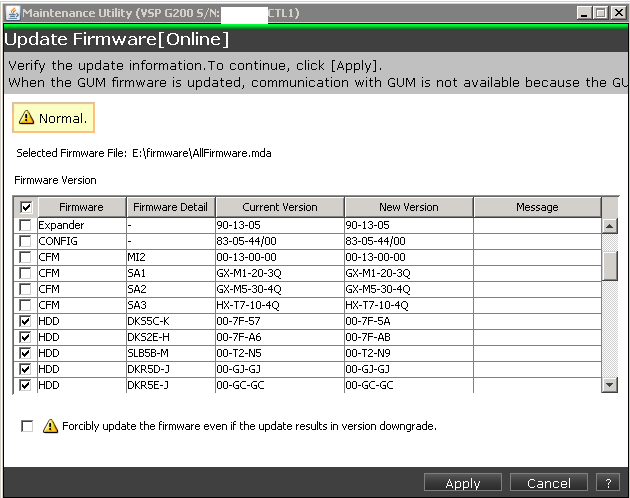This screenshot has height=498, width=630.
Task: Uncheck the HDD DKS2E-H row checkbox
Action: [25, 337]
